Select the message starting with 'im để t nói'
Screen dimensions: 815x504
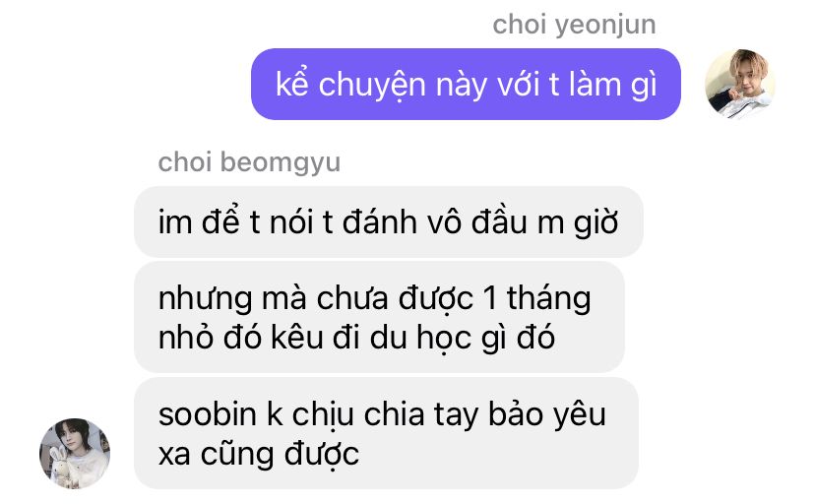pos(389,221)
